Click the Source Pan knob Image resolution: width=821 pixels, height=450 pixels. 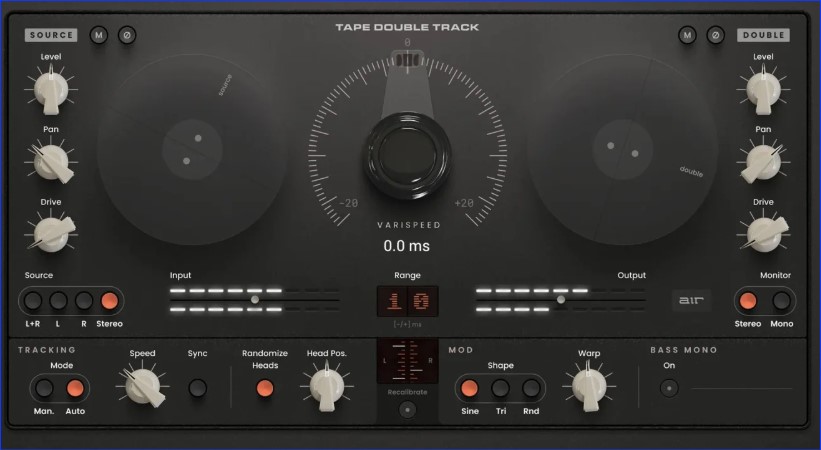[x=51, y=162]
